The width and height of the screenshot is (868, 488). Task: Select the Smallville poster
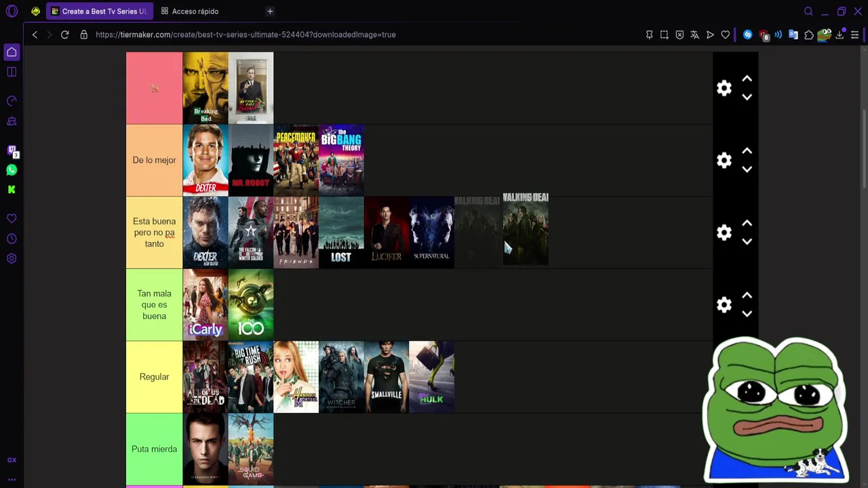tap(387, 377)
